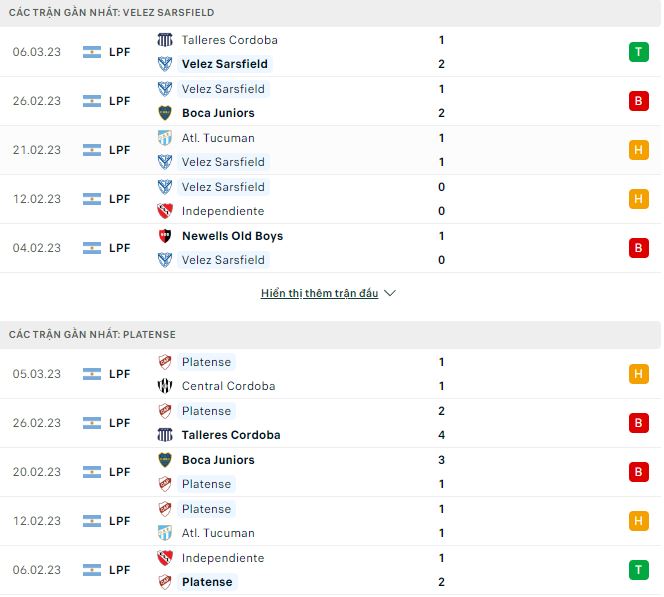
Task: Click the Atl. Tucuman crest in the 21.02.23 match
Action: pos(165,138)
